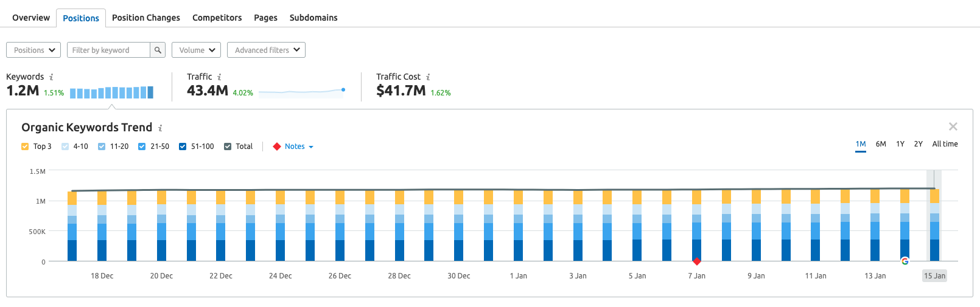This screenshot has width=980, height=307.
Task: Click the red diamond note marker on 7 Jan
Action: click(697, 261)
